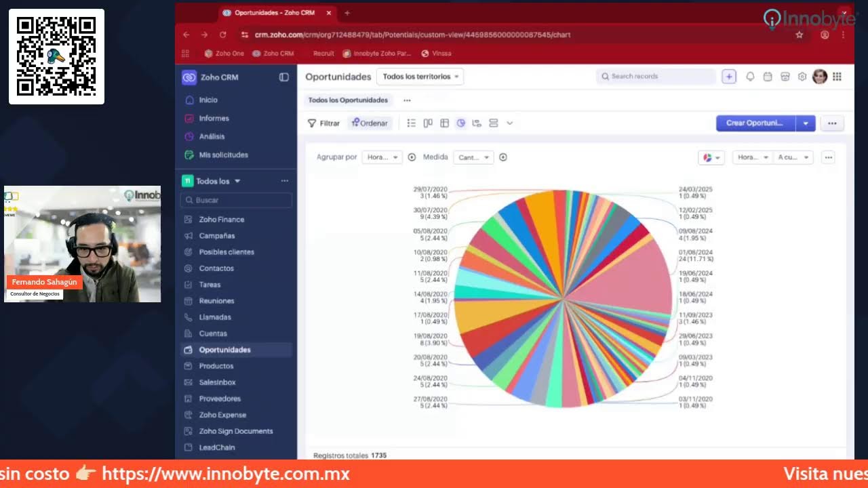Screen dimensions: 868x488
Task: Open Todos los territorios dropdown
Action: [x=420, y=77]
